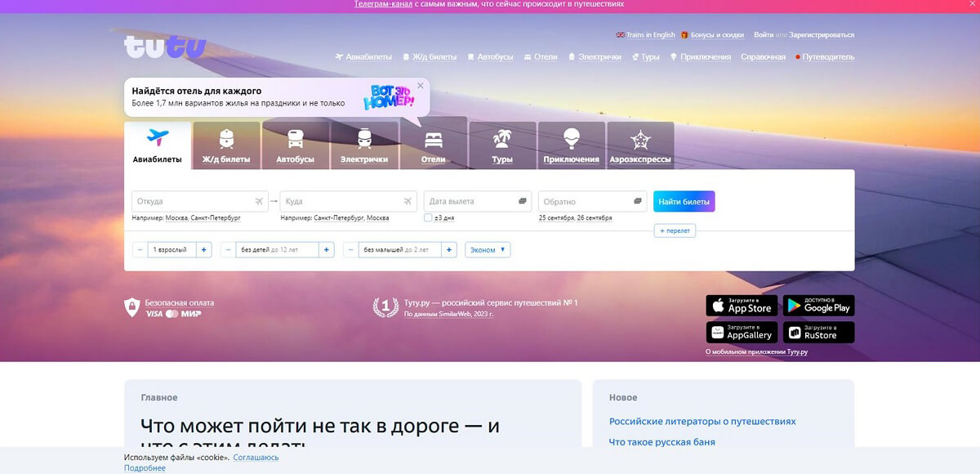Switch to the Отели tab with bed icon
The height and width of the screenshot is (474, 980).
433,145
